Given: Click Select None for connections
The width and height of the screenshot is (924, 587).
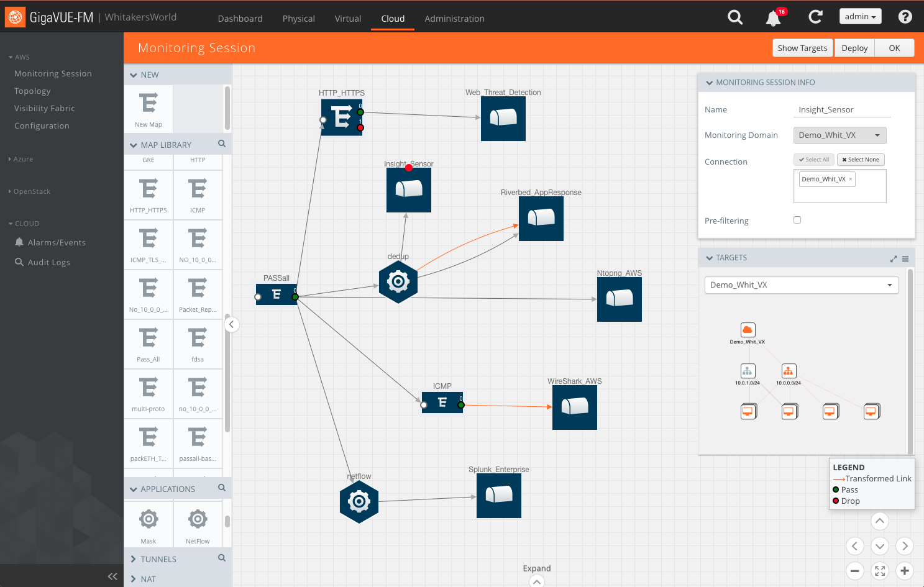Looking at the screenshot, I should [x=861, y=159].
